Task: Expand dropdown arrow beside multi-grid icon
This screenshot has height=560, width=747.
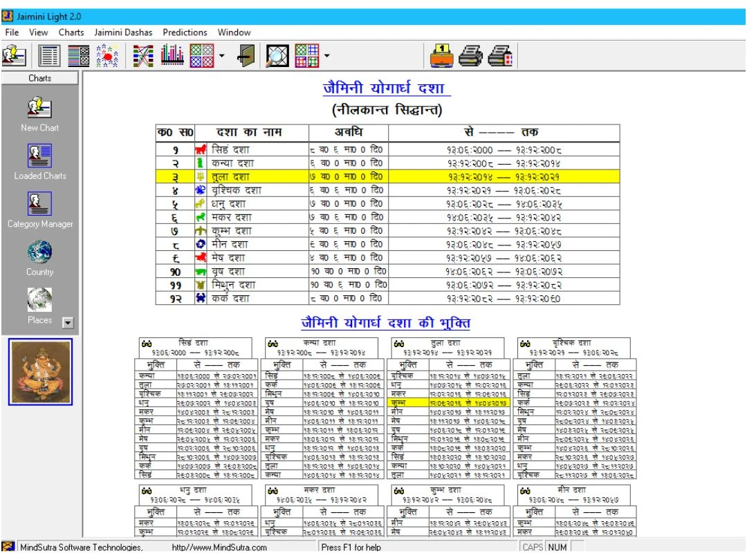Action: [x=326, y=56]
